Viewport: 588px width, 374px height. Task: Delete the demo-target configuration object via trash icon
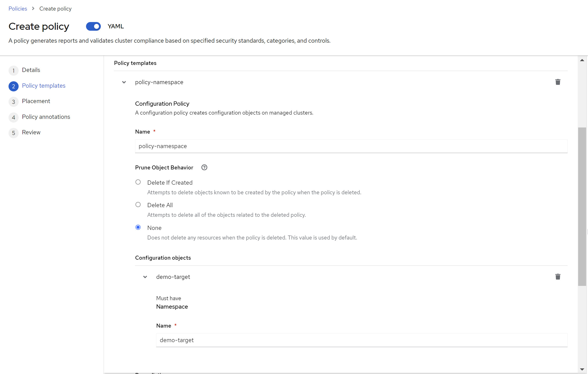558,277
